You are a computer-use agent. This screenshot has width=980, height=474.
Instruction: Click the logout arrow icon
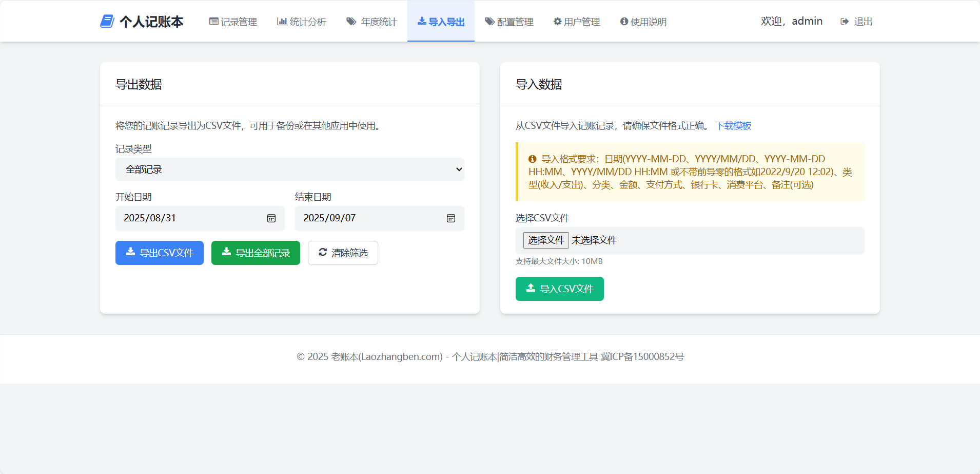click(x=845, y=22)
